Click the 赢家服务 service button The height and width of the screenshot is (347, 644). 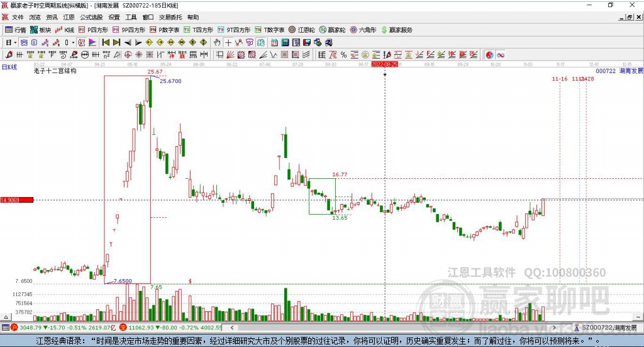point(397,30)
